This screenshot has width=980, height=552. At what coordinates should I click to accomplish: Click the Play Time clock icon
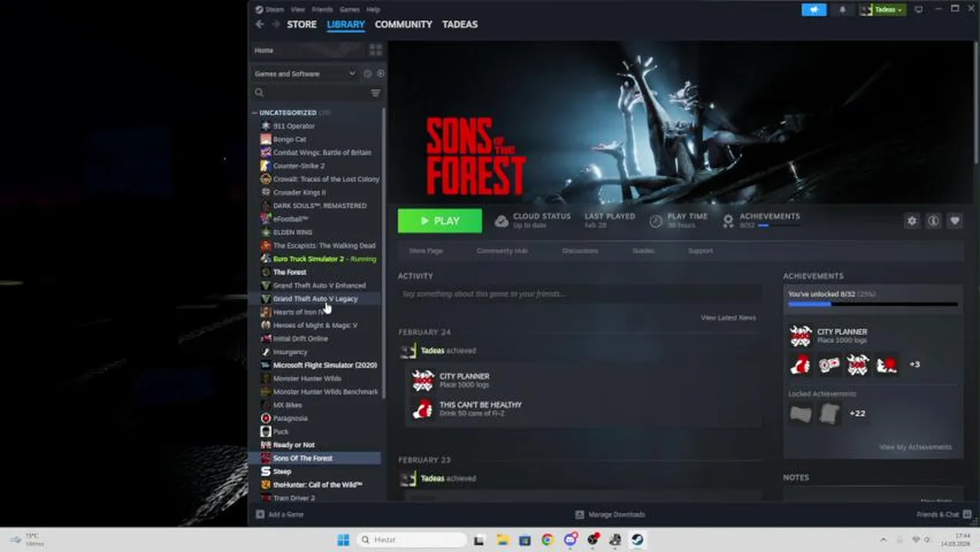(x=656, y=221)
